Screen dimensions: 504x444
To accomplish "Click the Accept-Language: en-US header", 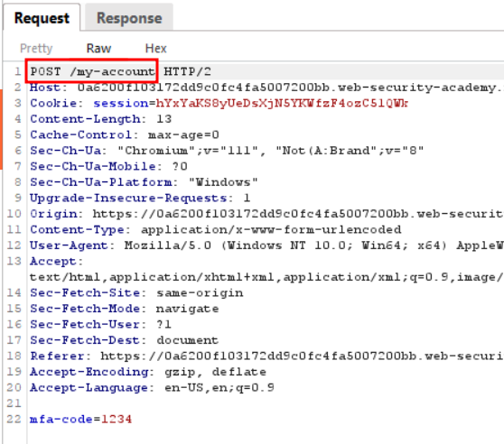I will point(152,387).
